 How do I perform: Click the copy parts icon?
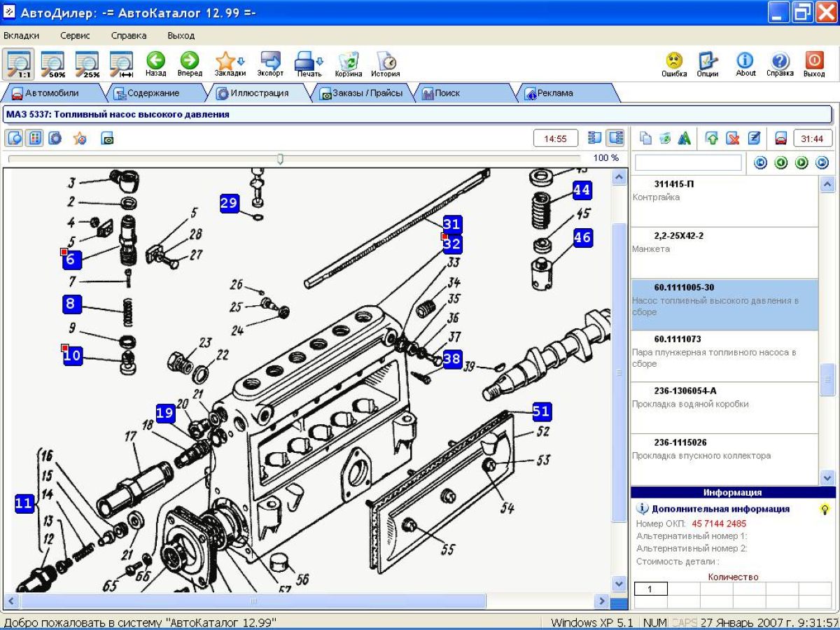645,139
